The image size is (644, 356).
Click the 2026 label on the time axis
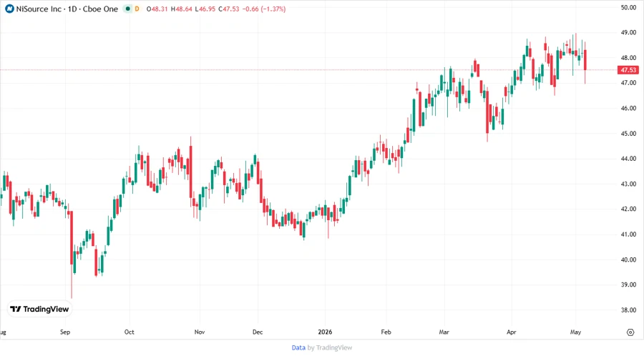click(325, 332)
